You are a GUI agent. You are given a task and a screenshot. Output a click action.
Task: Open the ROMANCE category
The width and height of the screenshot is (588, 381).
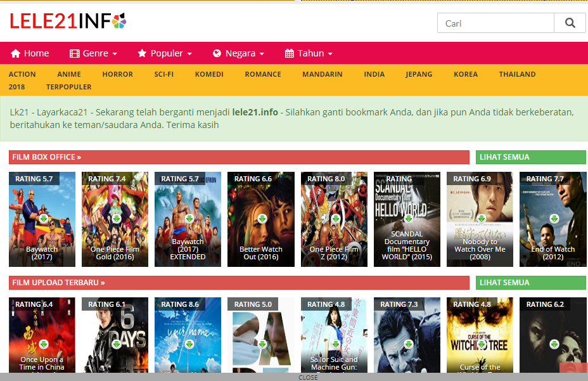click(x=263, y=74)
